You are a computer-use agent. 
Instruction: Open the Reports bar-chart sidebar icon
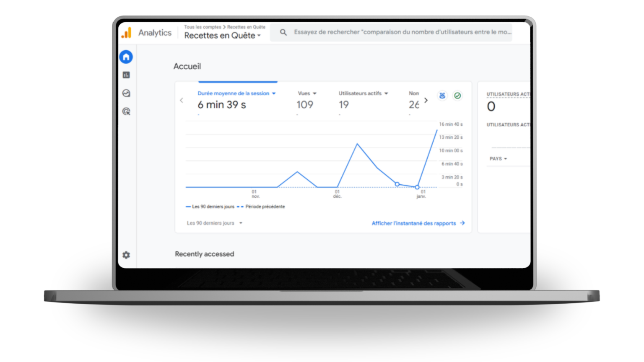[126, 75]
